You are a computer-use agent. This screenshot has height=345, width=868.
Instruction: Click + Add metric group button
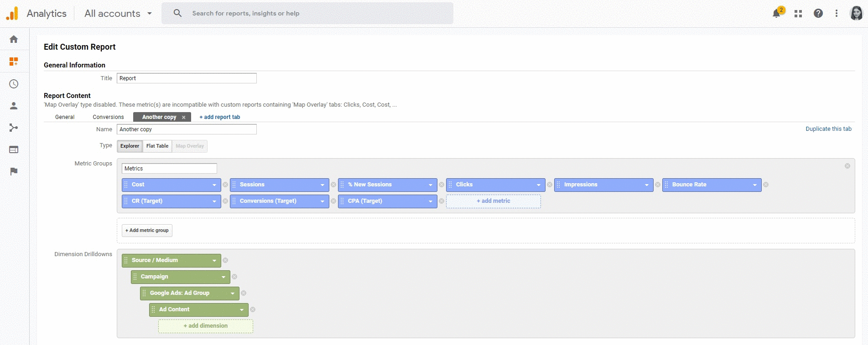[x=147, y=231]
